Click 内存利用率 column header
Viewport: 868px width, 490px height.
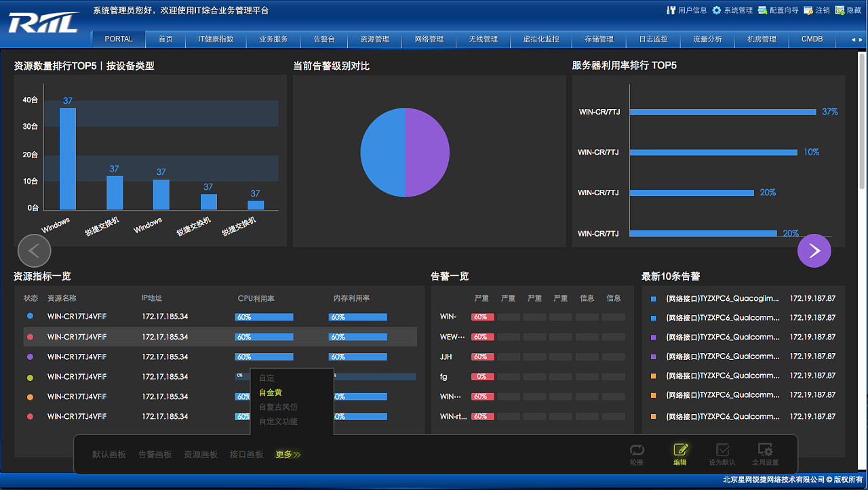351,298
